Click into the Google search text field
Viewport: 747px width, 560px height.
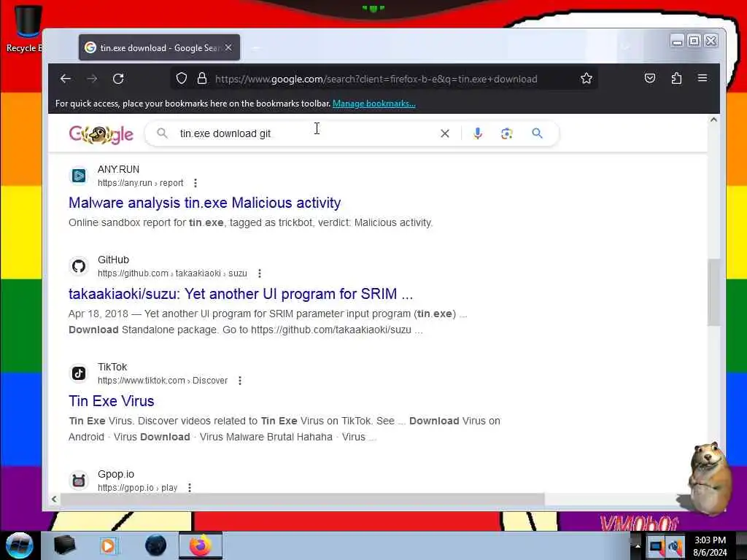click(x=305, y=134)
